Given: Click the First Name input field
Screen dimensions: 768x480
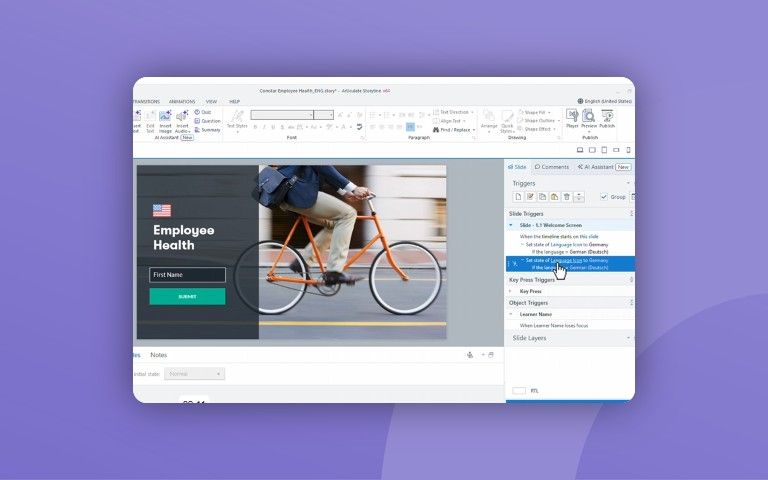Looking at the screenshot, I should pos(187,275).
